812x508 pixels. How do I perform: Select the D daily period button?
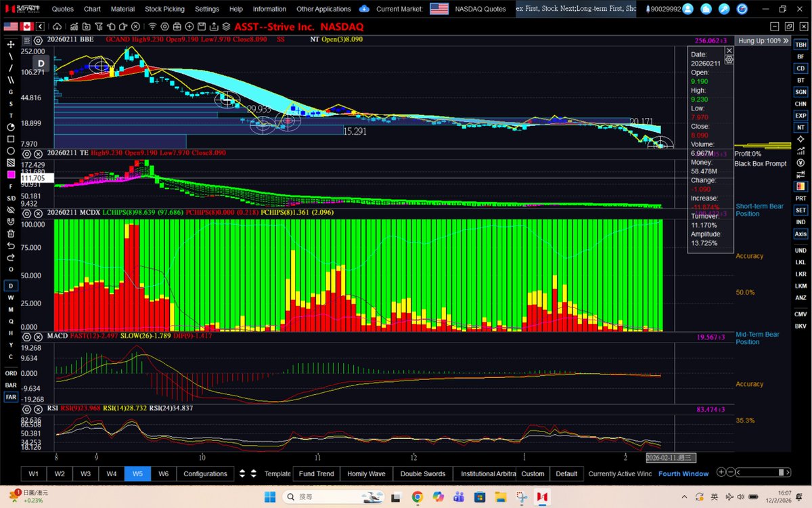tap(11, 285)
